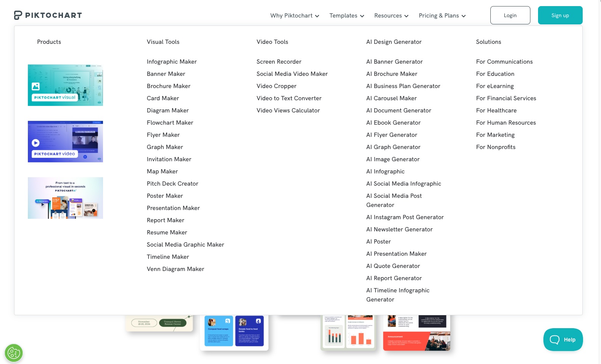Go to Poster Maker

[165, 196]
